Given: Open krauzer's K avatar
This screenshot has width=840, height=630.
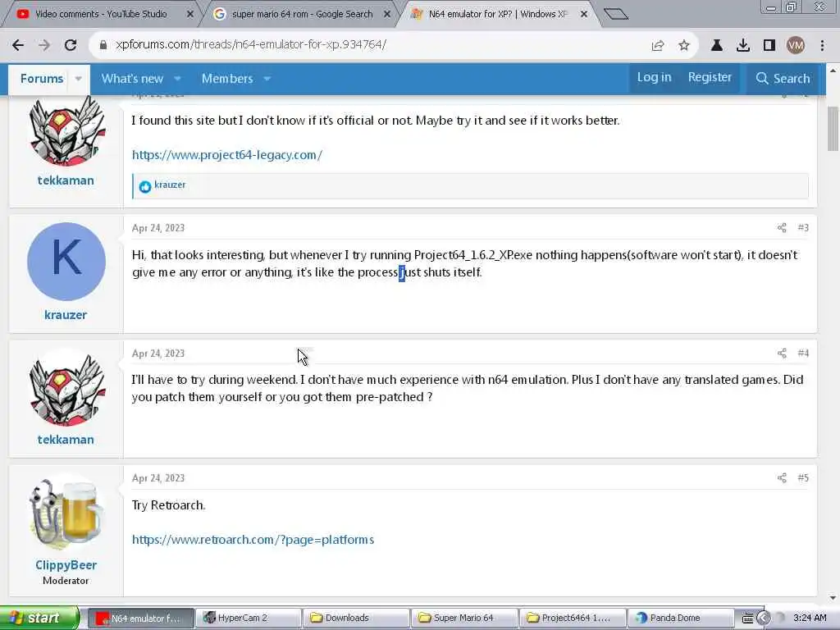Looking at the screenshot, I should click(x=66, y=262).
